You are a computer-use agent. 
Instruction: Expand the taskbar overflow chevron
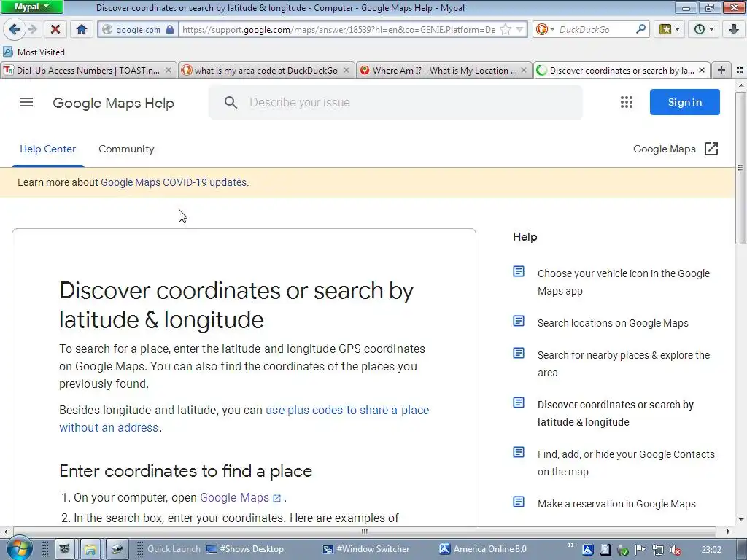(570, 545)
